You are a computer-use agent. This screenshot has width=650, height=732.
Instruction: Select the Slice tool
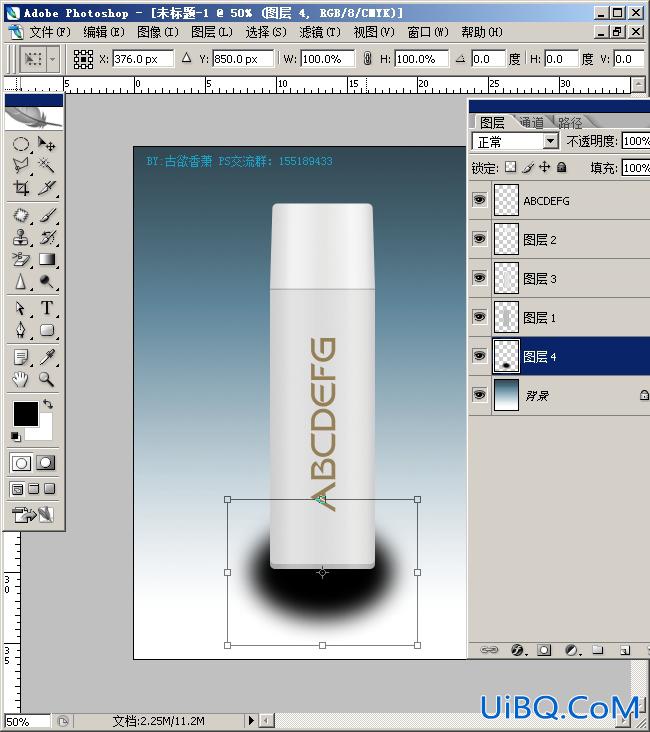(46, 187)
